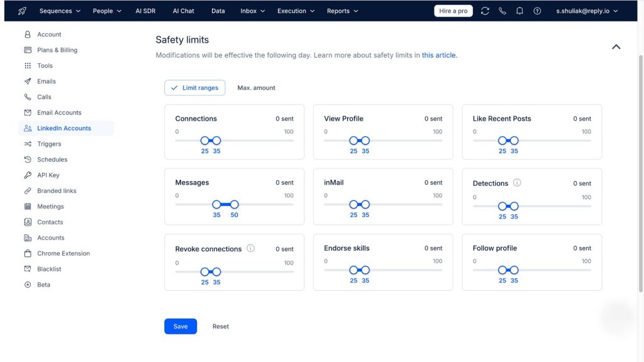Select the Max. amount option
The image size is (644, 362).
pyautogui.click(x=257, y=88)
